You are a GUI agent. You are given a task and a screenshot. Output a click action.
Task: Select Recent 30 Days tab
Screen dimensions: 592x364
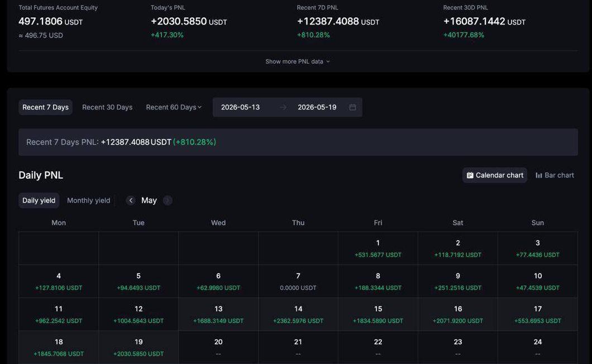(107, 107)
